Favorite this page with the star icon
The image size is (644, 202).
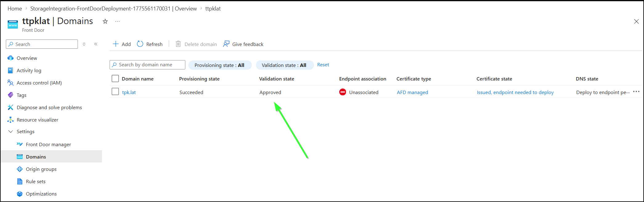pos(105,21)
